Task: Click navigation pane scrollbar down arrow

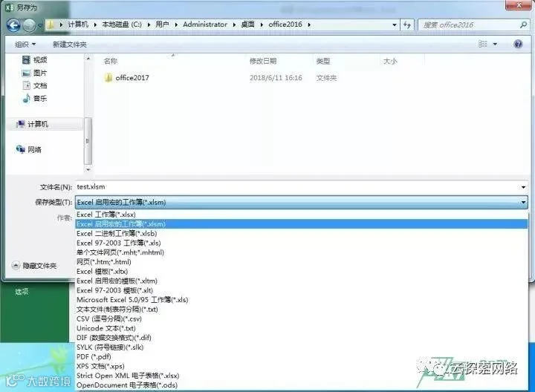Action: pos(88,169)
